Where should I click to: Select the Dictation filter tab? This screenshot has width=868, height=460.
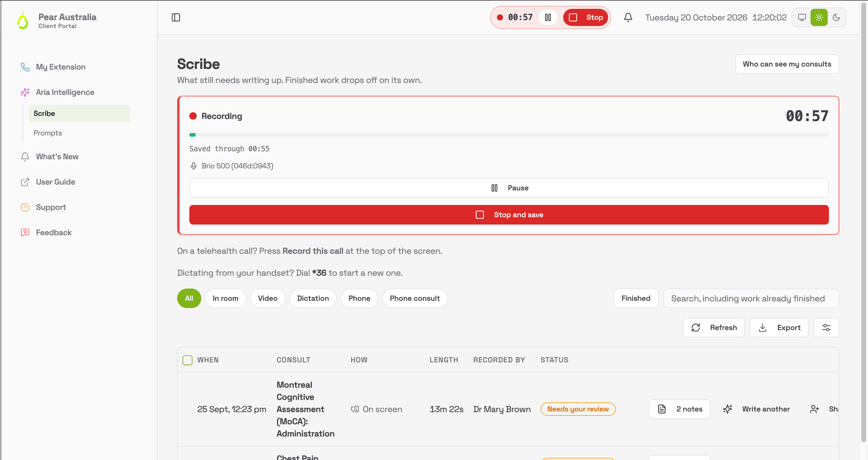(313, 298)
